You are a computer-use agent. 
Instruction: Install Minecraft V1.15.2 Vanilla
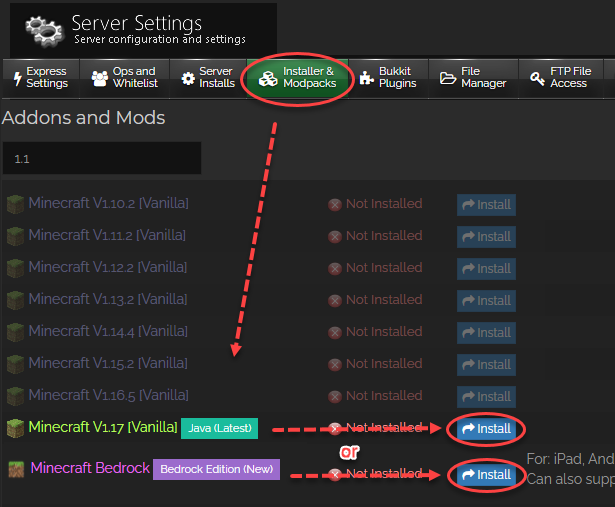[486, 365]
